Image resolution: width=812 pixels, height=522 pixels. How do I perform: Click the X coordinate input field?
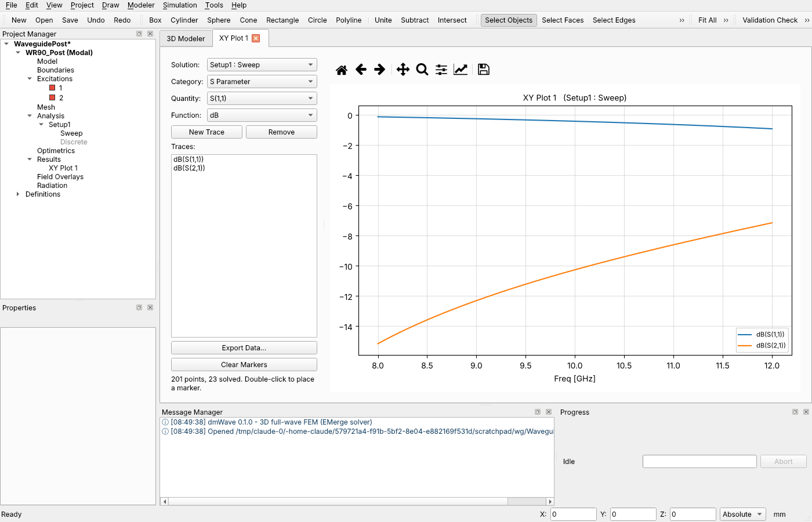point(573,514)
